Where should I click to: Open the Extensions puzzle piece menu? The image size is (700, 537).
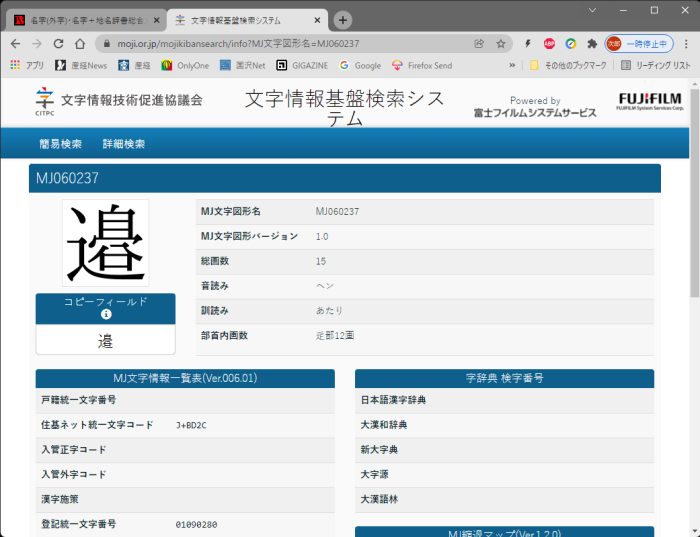(592, 44)
